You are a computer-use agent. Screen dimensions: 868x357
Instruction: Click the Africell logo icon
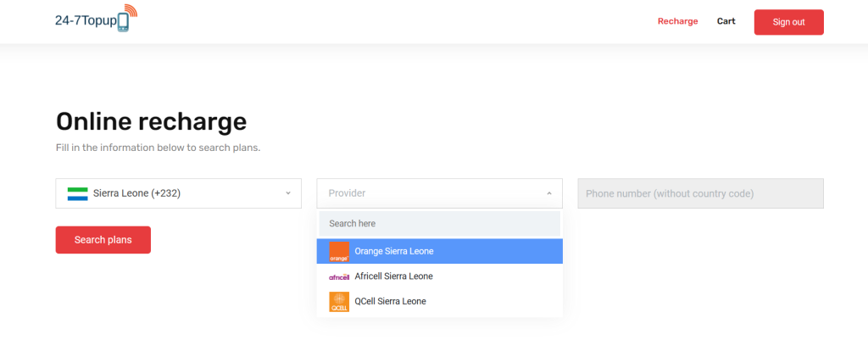tap(339, 276)
